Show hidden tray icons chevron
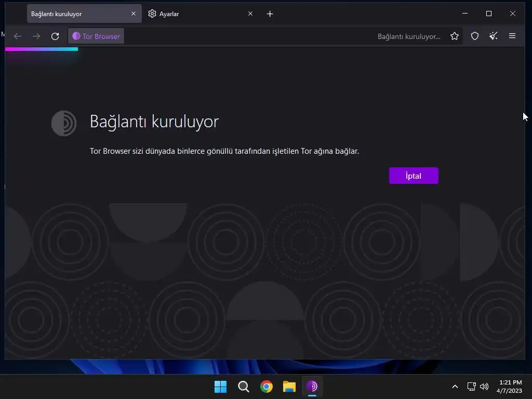The image size is (532, 399). coord(455,387)
